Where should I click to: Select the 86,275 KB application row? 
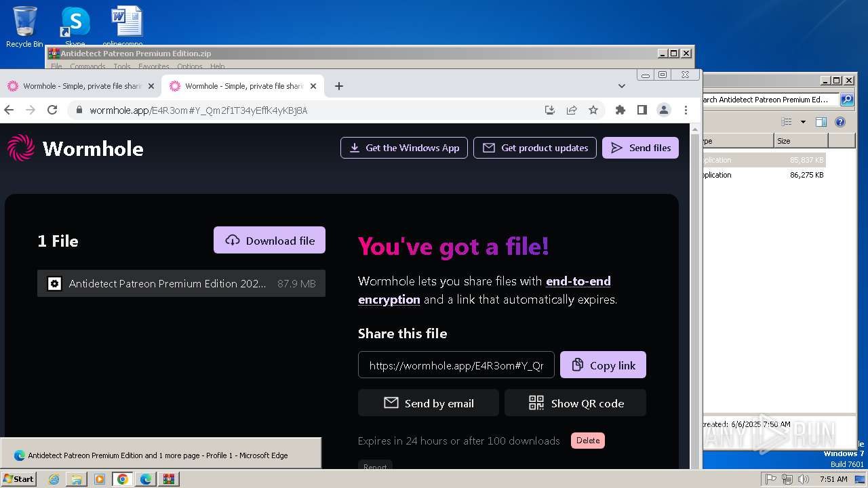point(764,175)
